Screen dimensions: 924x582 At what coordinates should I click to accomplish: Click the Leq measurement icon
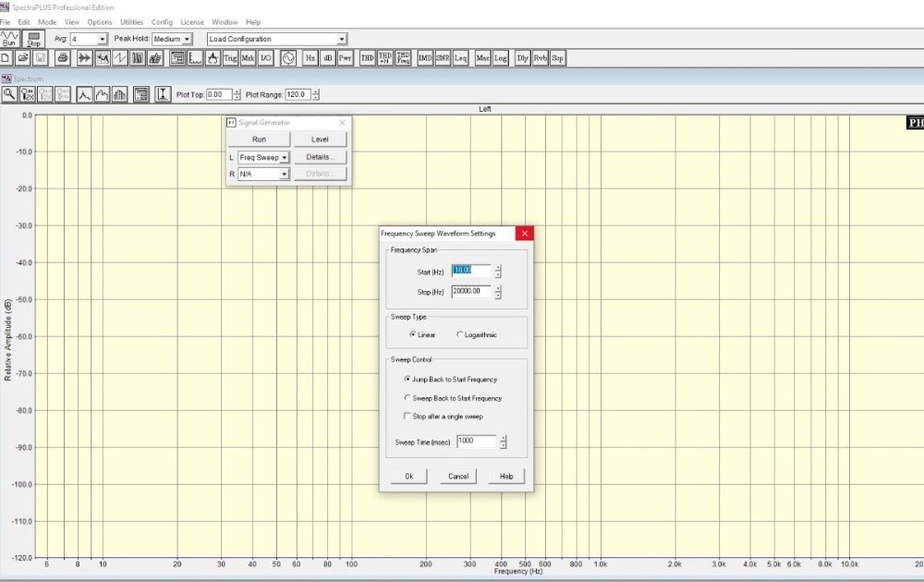click(460, 57)
